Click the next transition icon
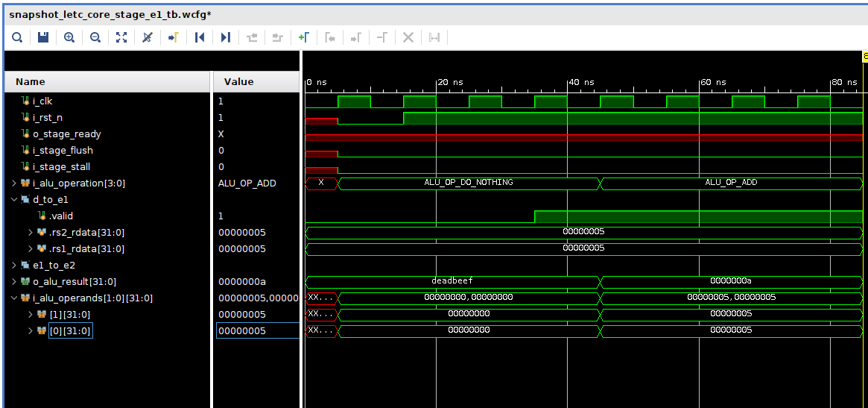This screenshot has width=868, height=408. [277, 37]
